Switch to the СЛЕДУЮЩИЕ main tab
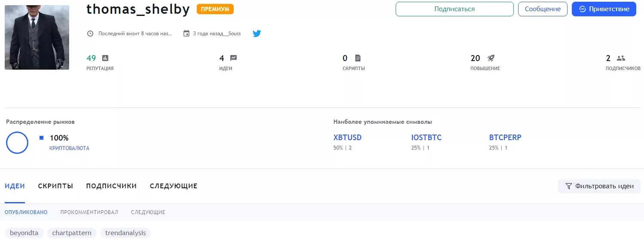This screenshot has width=644, height=242. coord(174,186)
